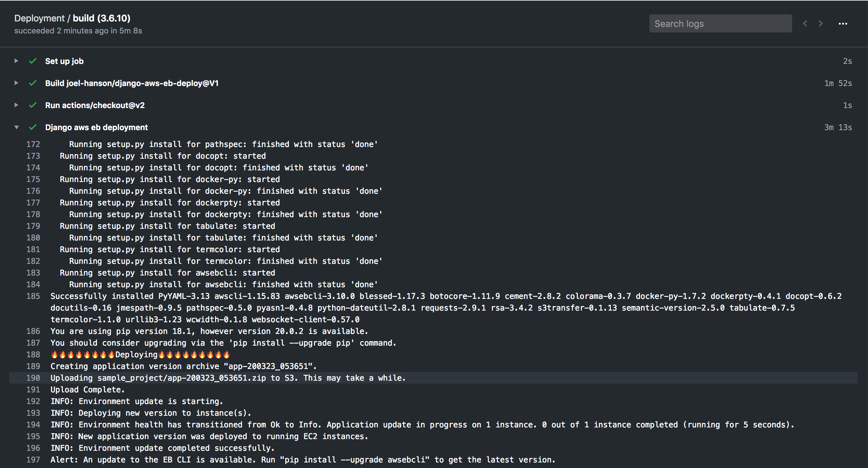Click 'install for dockerpty: started' line
868x468 pixels.
pyautogui.click(x=170, y=203)
